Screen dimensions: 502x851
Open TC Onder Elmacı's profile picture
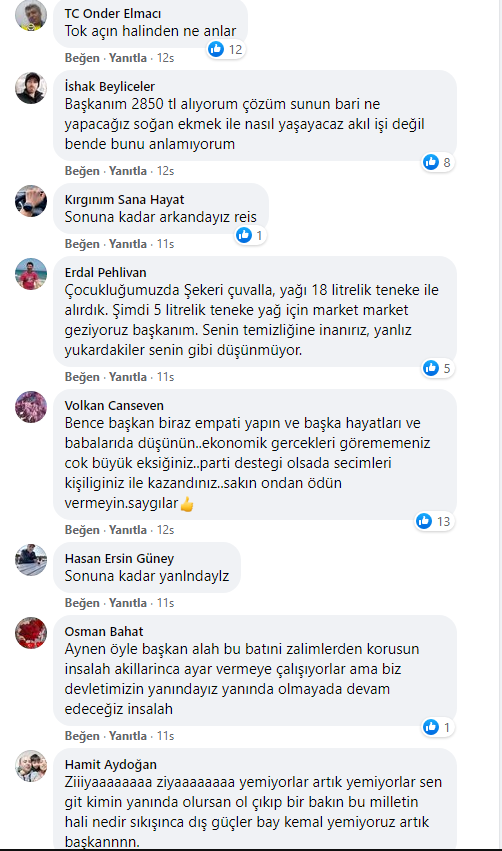pyautogui.click(x=31, y=16)
